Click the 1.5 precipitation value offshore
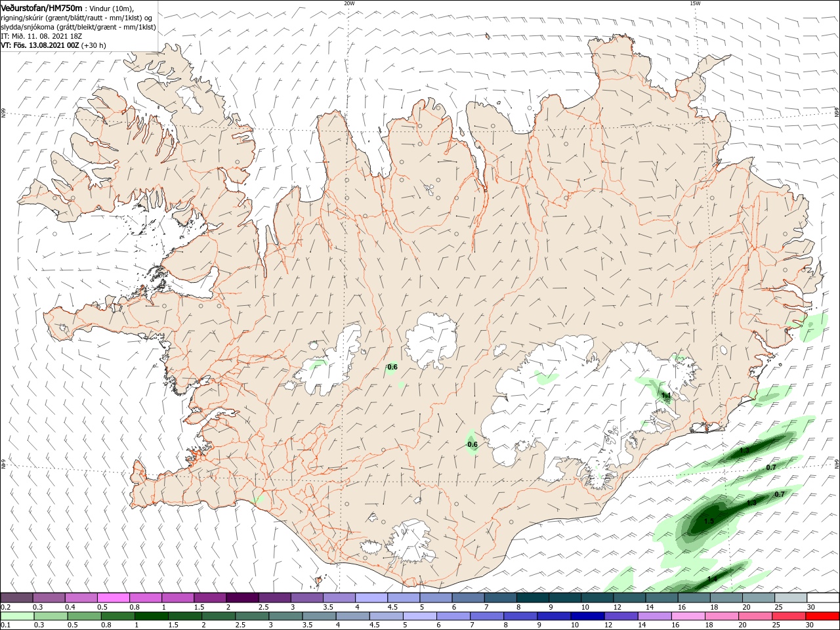Image resolution: width=840 pixels, height=630 pixels. (x=709, y=522)
